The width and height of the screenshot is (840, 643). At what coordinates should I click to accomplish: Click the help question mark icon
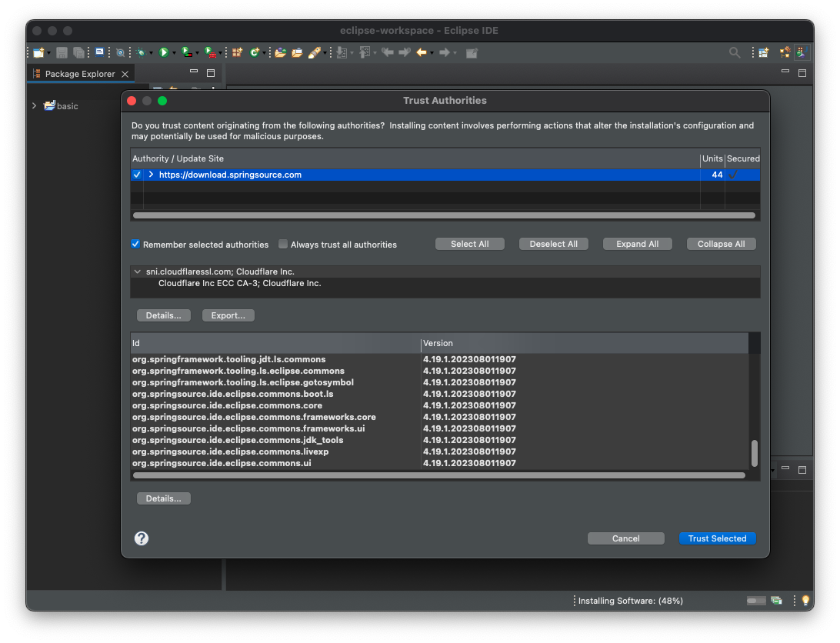tap(142, 538)
